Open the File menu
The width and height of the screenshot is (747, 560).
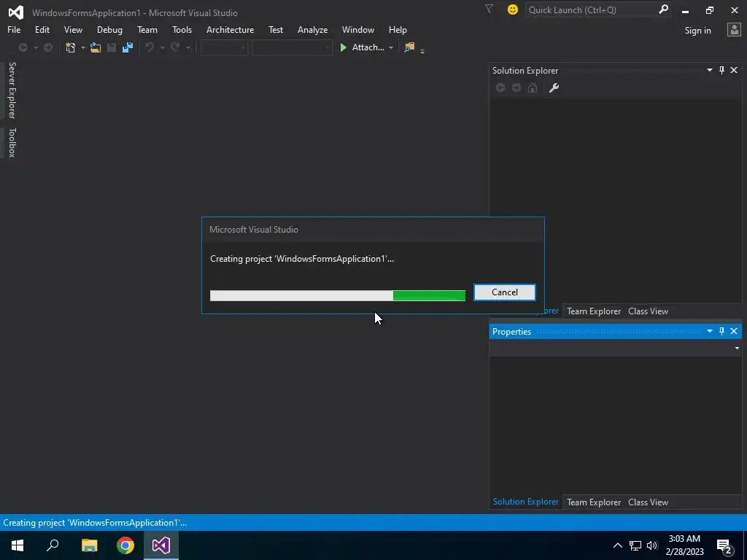click(14, 29)
